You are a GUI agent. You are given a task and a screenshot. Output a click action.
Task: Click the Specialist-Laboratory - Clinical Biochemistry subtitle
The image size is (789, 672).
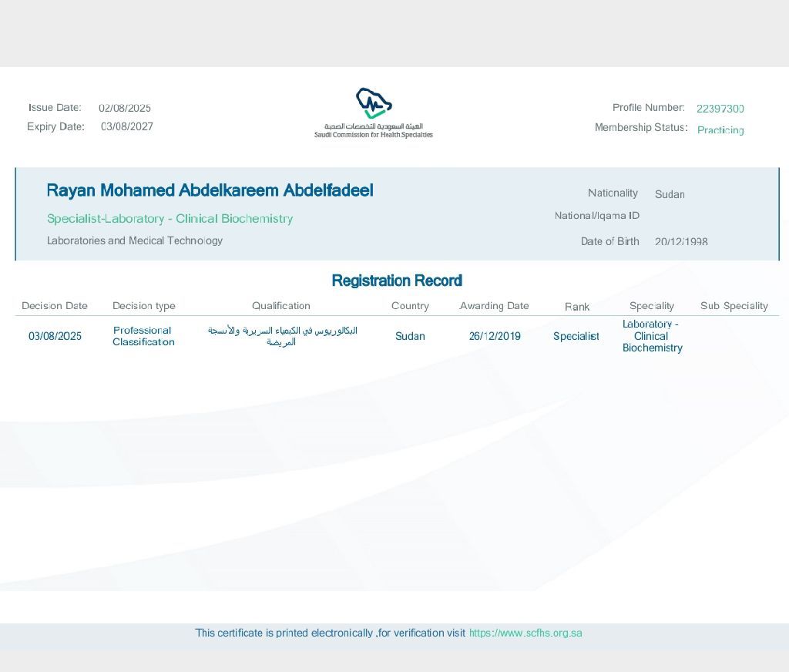(170, 219)
